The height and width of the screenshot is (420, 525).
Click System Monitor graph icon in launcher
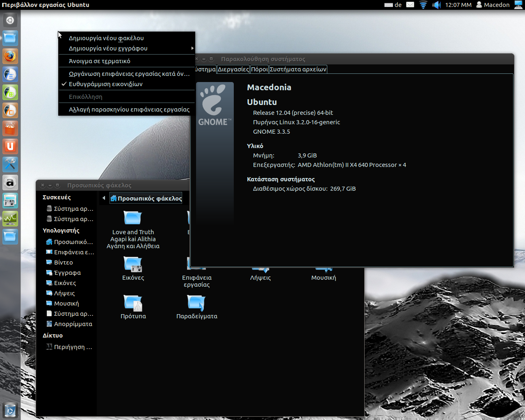pos(10,219)
